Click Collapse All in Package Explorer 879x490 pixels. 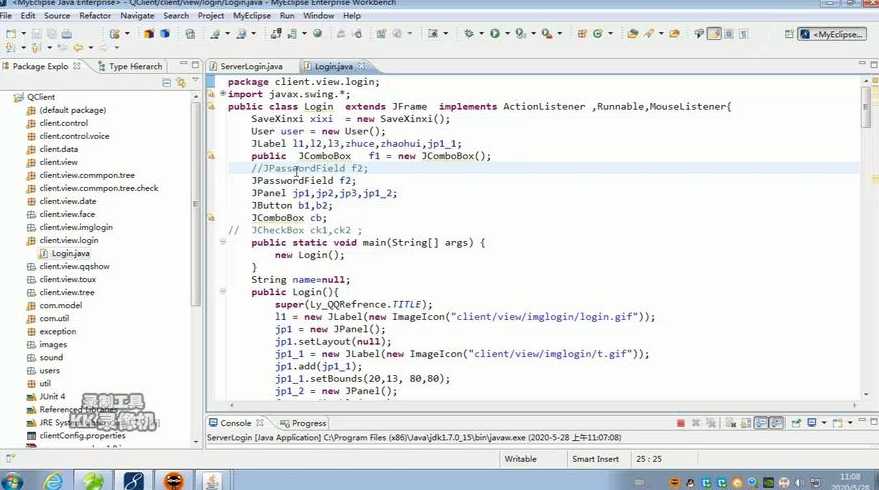pyautogui.click(x=166, y=83)
